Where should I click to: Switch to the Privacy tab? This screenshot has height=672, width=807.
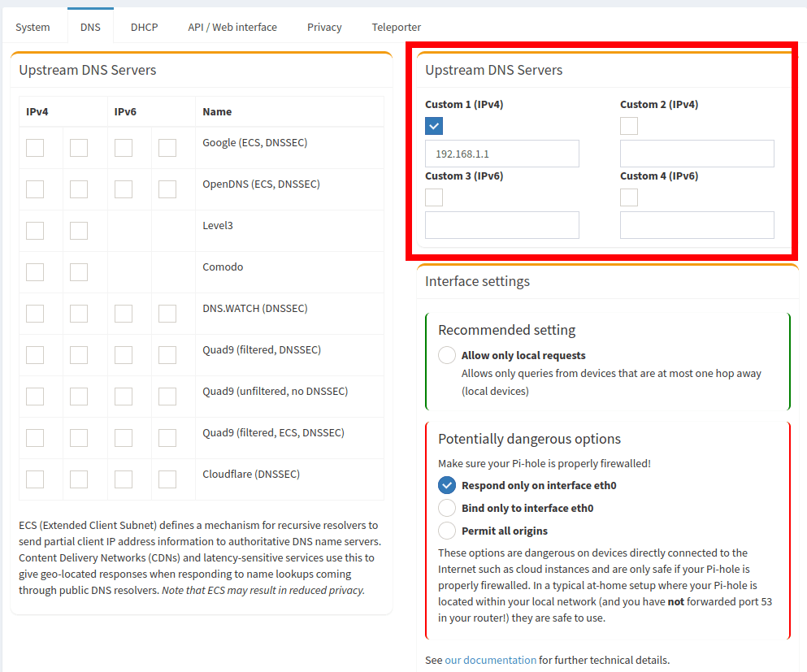tap(323, 26)
